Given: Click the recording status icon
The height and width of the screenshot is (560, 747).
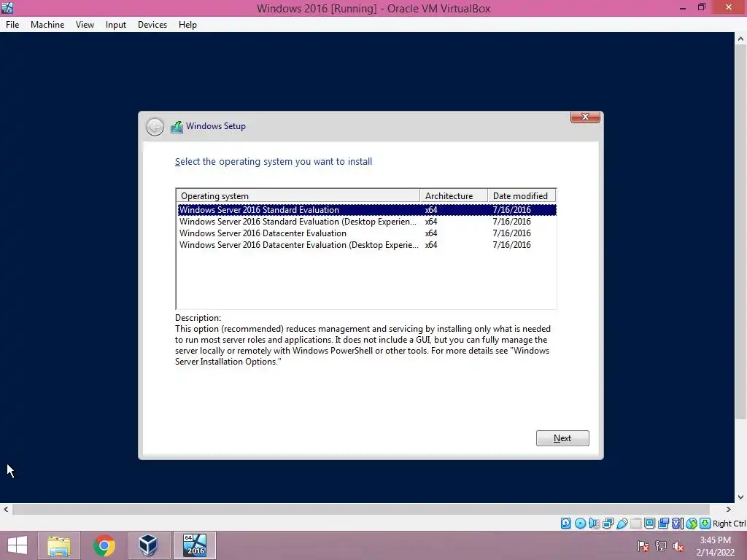Looking at the screenshot, I should 663,524.
